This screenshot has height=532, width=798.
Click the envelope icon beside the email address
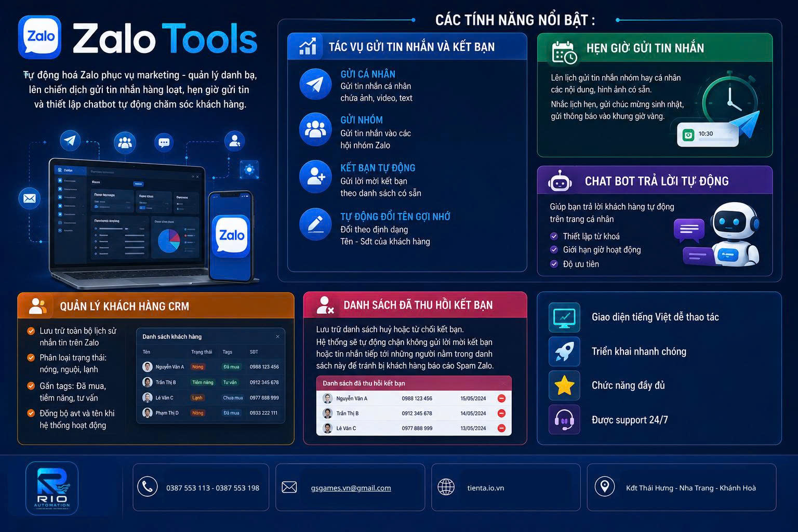(289, 487)
